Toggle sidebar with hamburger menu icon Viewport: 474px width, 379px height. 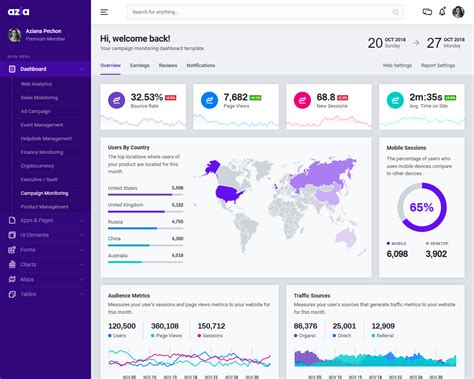coord(104,12)
